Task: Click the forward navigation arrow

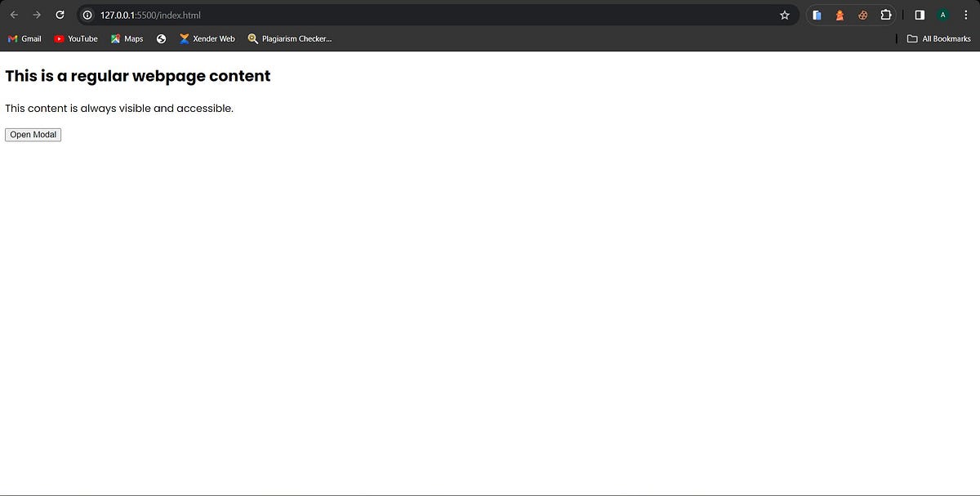Action: click(x=36, y=14)
